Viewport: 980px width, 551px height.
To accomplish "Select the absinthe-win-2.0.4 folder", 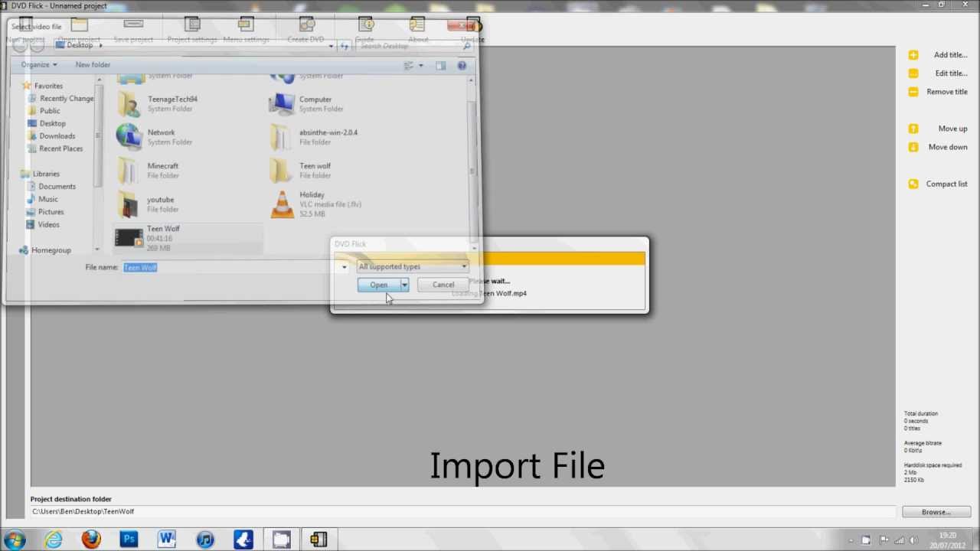I will 314,137.
